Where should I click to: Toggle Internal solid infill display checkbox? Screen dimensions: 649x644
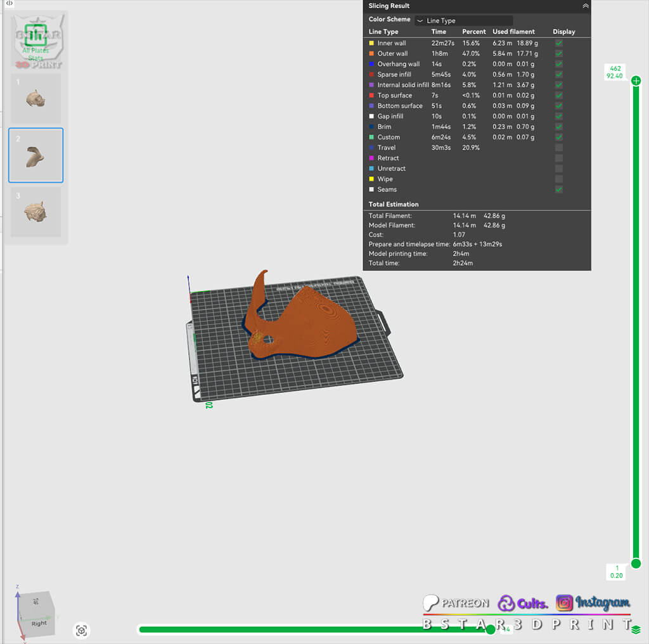point(559,85)
